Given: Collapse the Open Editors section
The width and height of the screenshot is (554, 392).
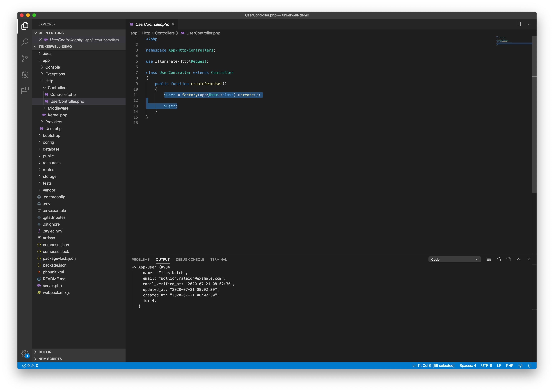Looking at the screenshot, I should coord(79,33).
